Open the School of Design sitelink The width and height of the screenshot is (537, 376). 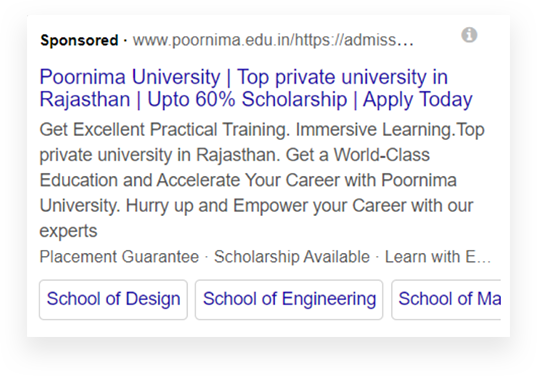pyautogui.click(x=113, y=300)
